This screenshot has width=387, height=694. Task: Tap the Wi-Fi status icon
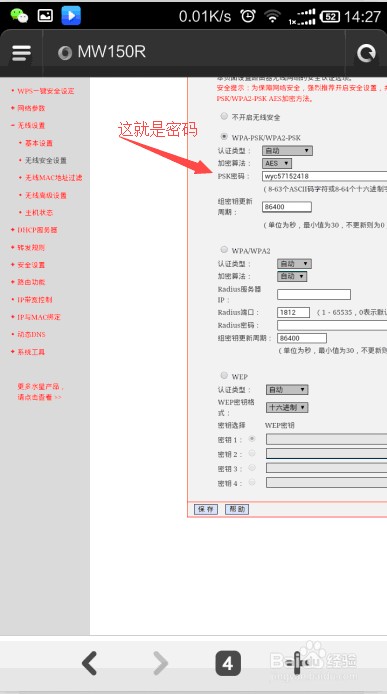(x=272, y=16)
